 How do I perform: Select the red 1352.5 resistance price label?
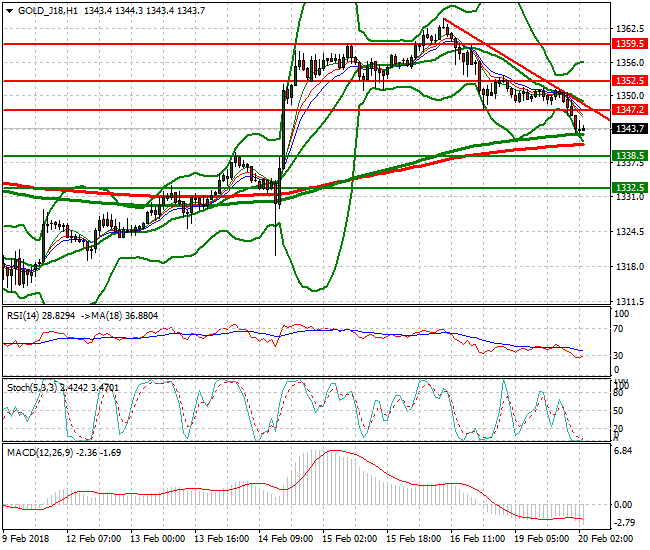point(630,80)
